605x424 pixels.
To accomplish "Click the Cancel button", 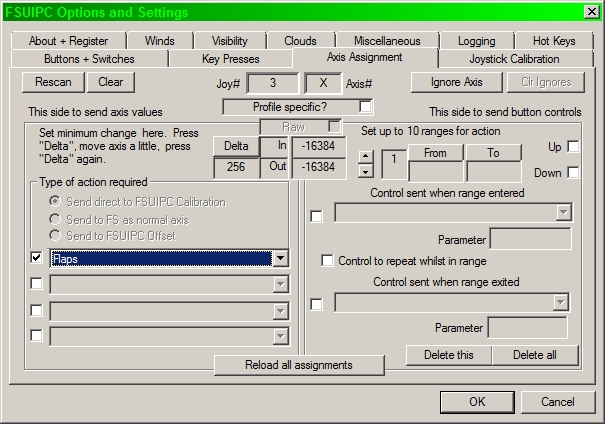I will point(558,402).
